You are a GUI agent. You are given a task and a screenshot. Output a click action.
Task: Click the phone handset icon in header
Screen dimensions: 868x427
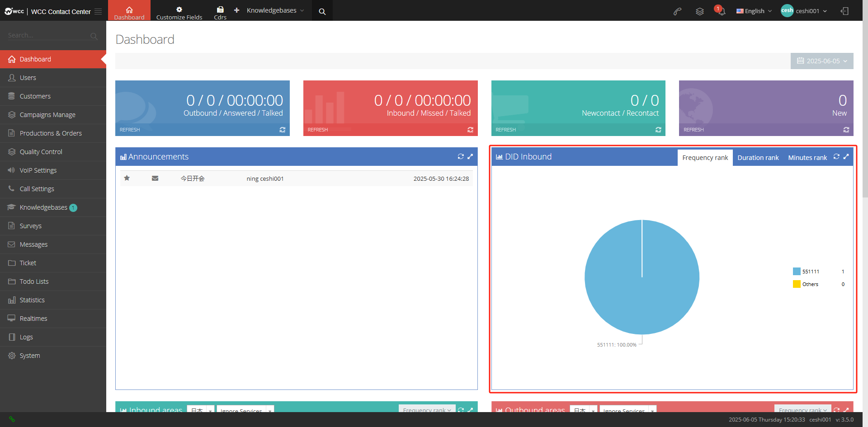tap(677, 11)
